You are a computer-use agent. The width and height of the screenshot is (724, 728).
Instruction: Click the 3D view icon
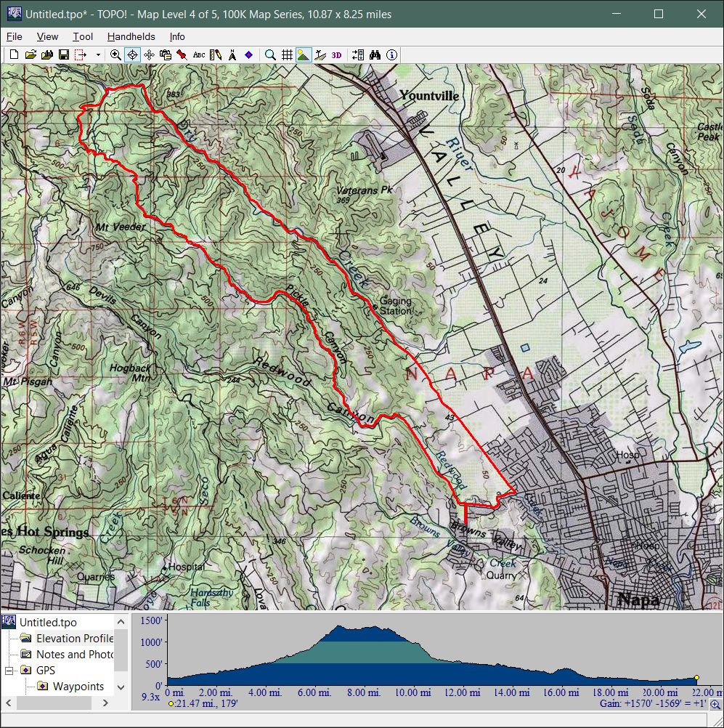coord(337,54)
